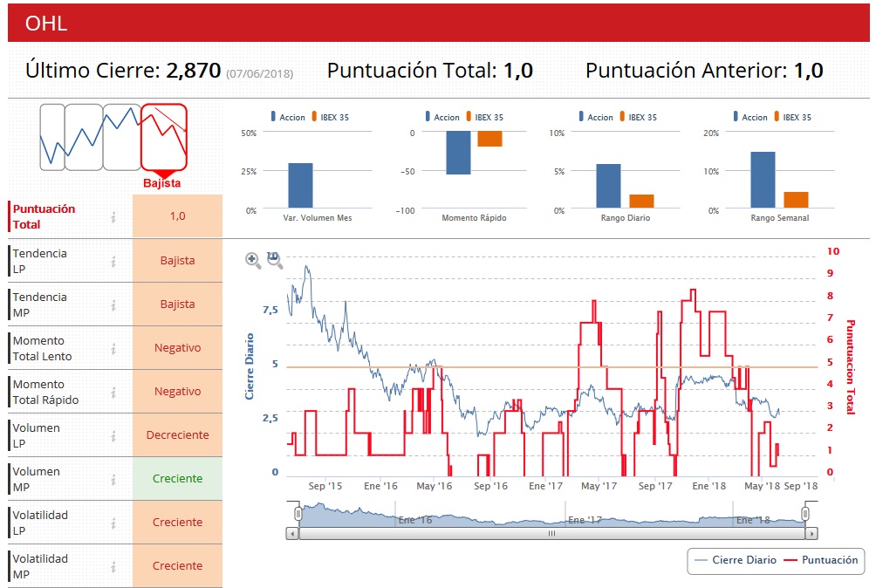Click blue Accion bar in Var. Volumen Mes
Screen dimensions: 876x588
[300, 186]
